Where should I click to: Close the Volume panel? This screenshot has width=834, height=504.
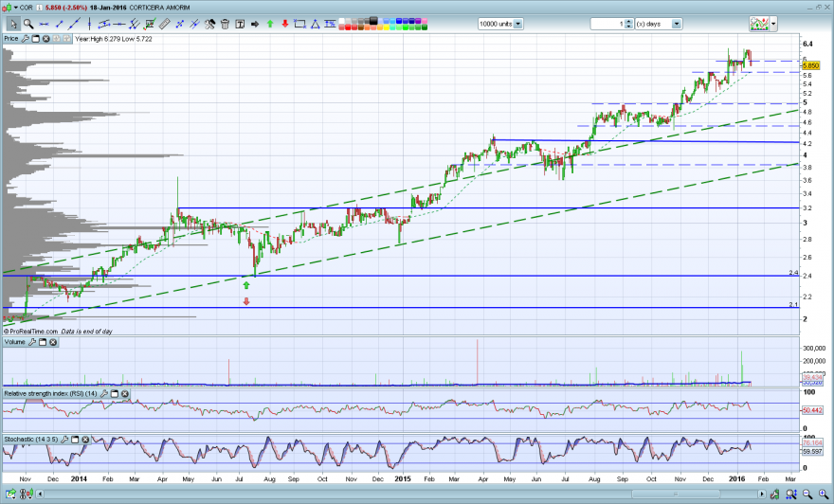53,342
